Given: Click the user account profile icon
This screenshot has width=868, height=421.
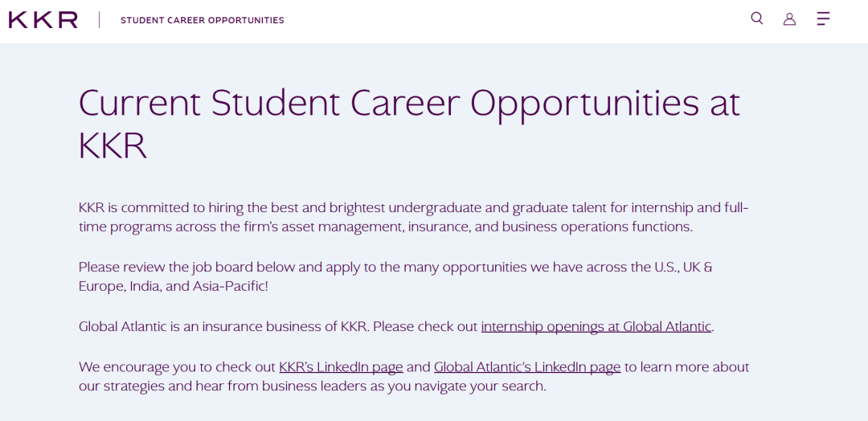Looking at the screenshot, I should coord(789,18).
